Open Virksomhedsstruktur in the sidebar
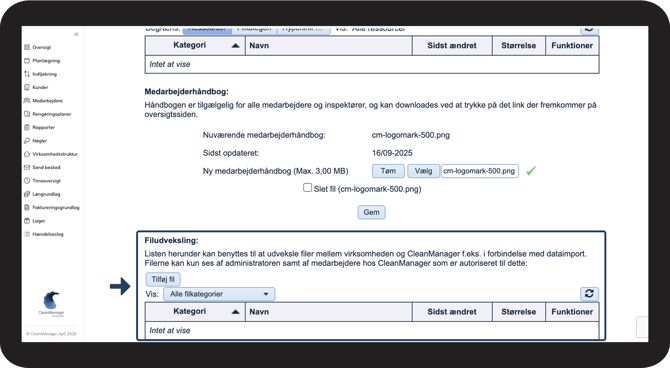This screenshot has height=368, width=670. 51,154
